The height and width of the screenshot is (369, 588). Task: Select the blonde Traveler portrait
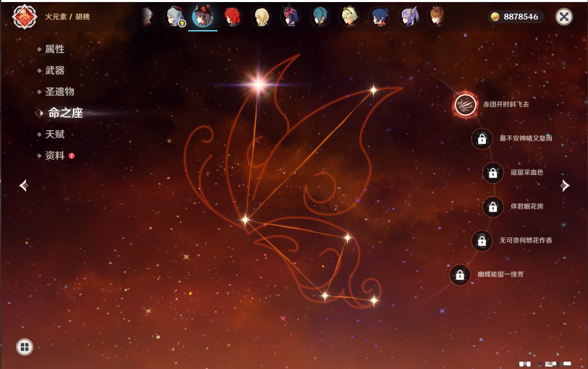coord(261,17)
